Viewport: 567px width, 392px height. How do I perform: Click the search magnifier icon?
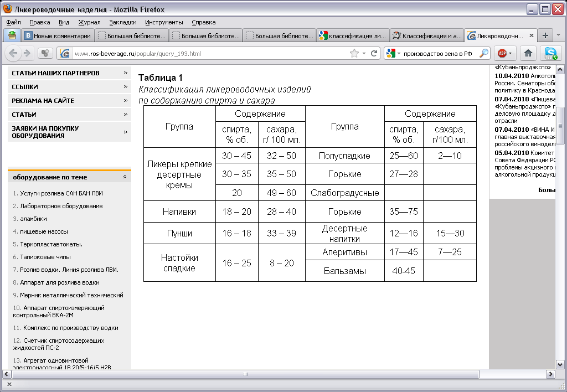coord(483,54)
